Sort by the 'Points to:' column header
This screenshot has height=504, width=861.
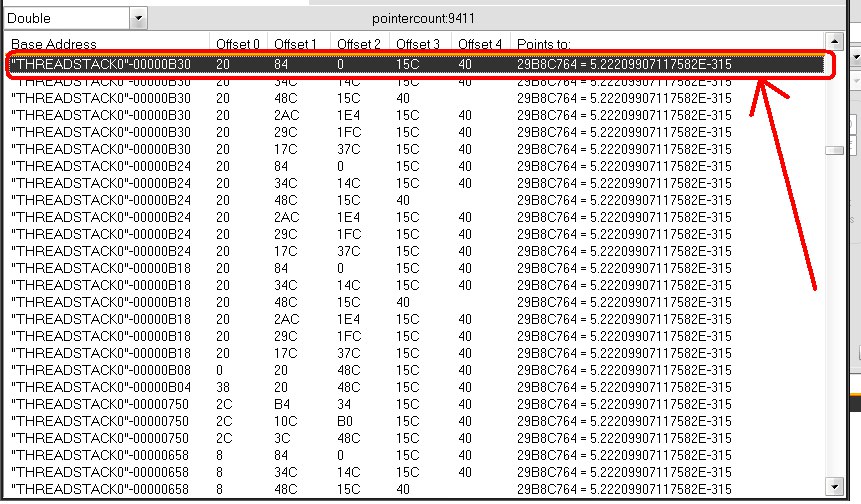(x=542, y=44)
